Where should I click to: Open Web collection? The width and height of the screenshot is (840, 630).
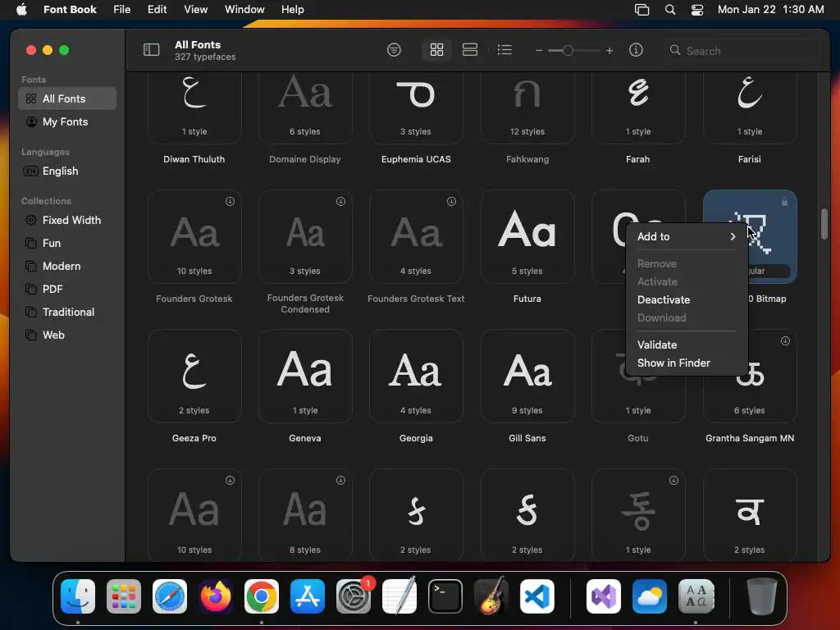pyautogui.click(x=67, y=335)
